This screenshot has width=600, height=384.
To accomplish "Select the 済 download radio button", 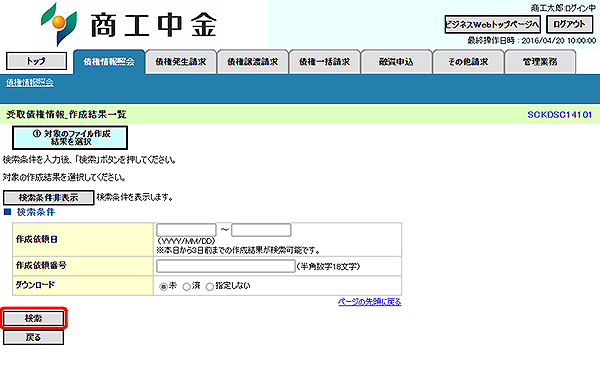I will point(186,286).
